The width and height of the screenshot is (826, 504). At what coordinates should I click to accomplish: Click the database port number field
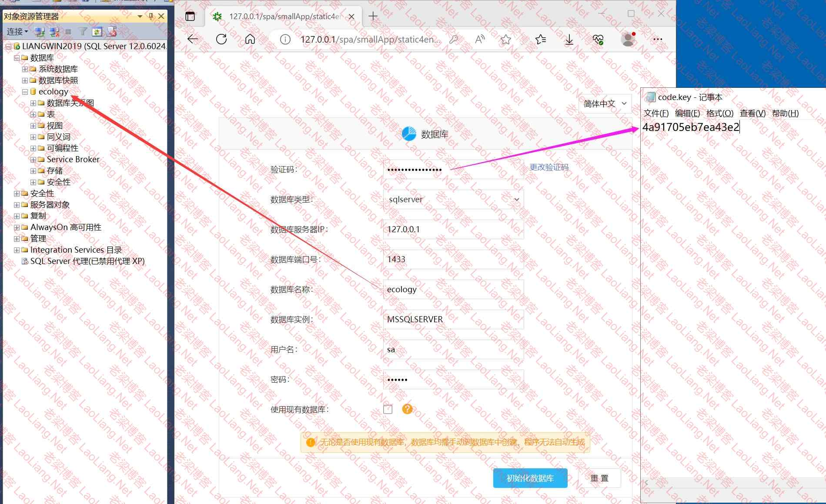pos(453,260)
